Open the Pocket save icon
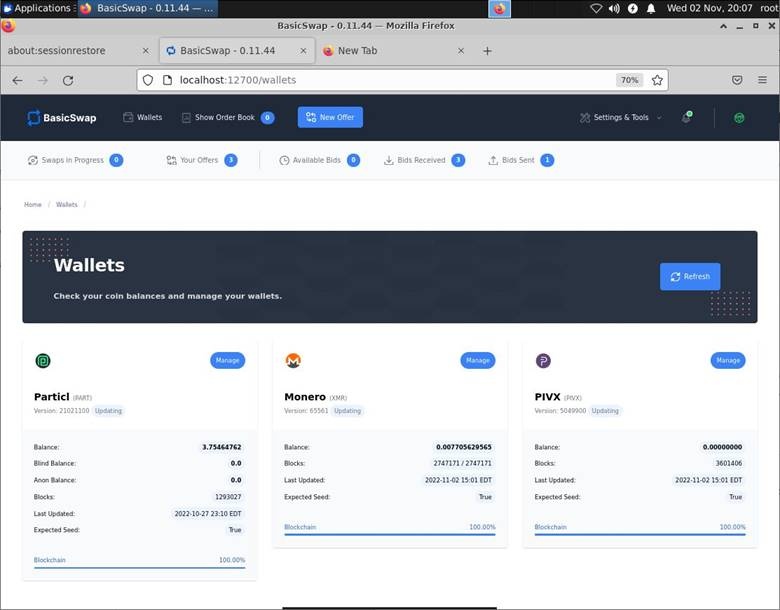Screen dimensions: 780x610 coord(737,80)
